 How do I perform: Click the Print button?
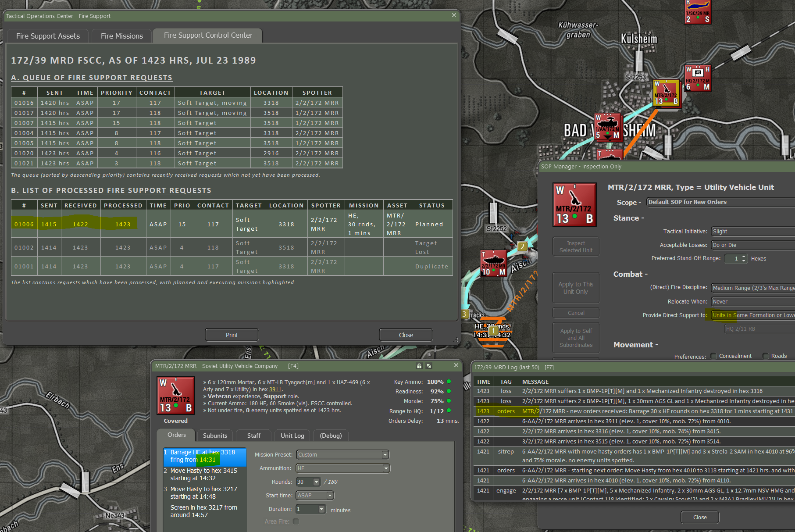232,335
